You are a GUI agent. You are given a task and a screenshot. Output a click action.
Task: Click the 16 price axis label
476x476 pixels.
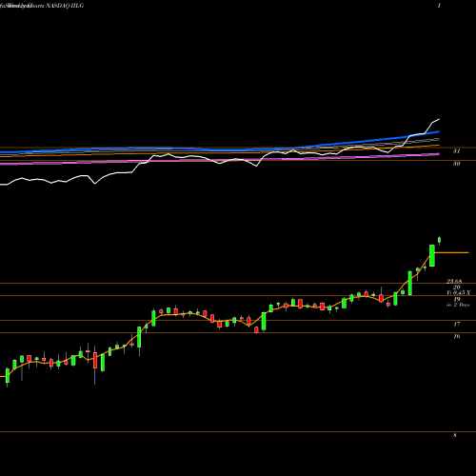click(x=456, y=336)
